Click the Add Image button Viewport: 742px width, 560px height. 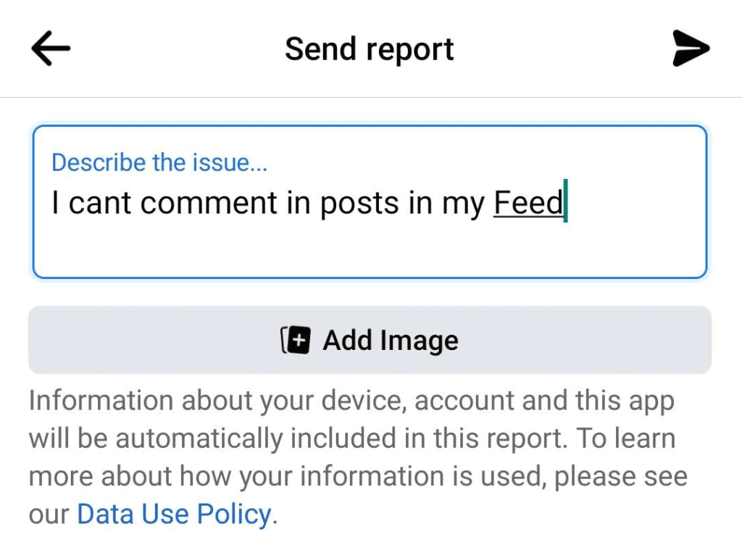click(370, 340)
